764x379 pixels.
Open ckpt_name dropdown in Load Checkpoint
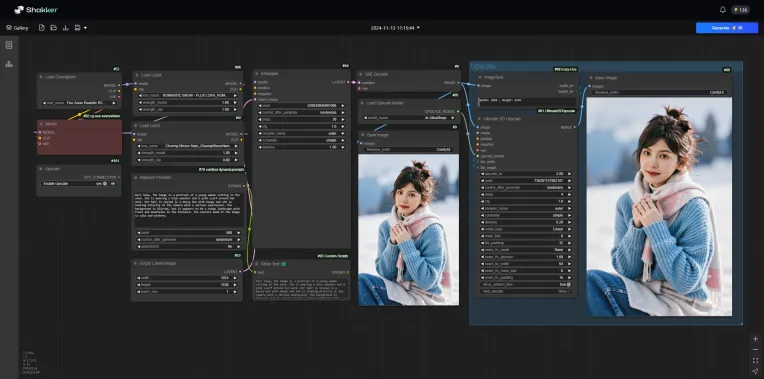tap(79, 103)
